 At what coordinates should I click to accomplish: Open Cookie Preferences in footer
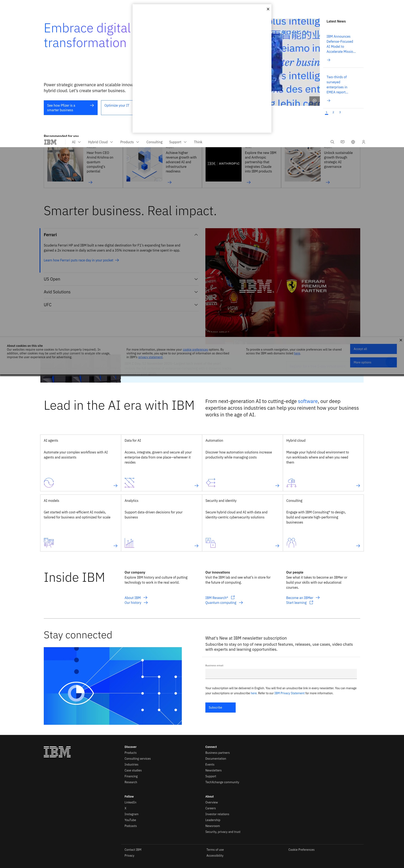(x=302, y=850)
